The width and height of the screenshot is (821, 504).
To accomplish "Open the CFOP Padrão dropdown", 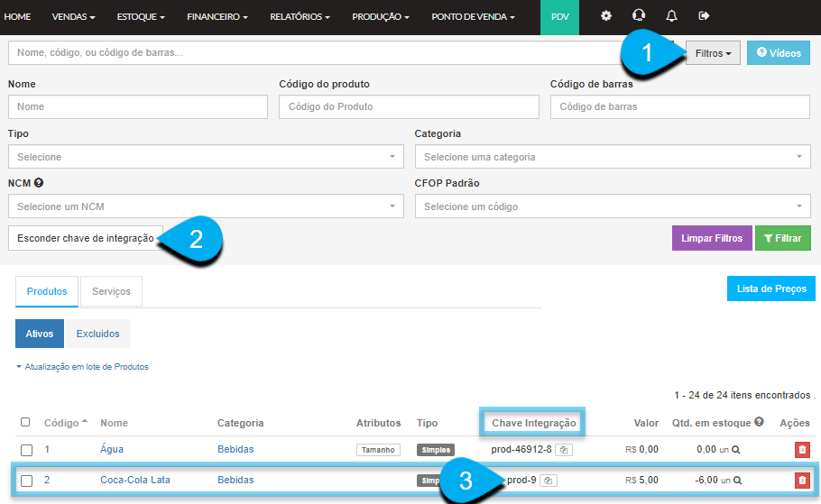I will pyautogui.click(x=613, y=206).
